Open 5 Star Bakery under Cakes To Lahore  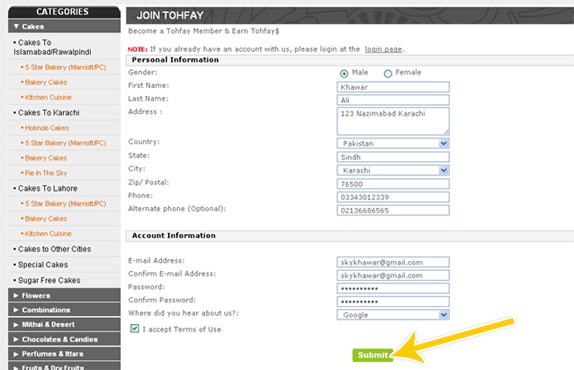pyautogui.click(x=65, y=204)
